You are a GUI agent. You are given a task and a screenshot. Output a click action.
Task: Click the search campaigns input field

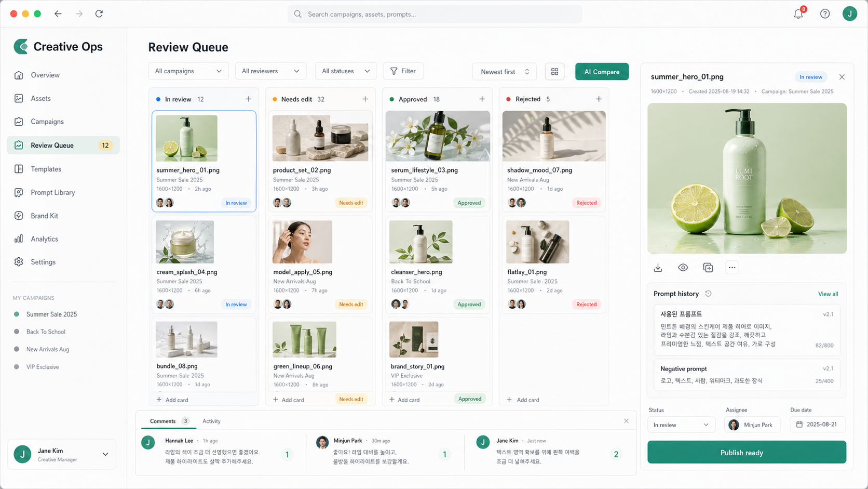click(x=435, y=14)
